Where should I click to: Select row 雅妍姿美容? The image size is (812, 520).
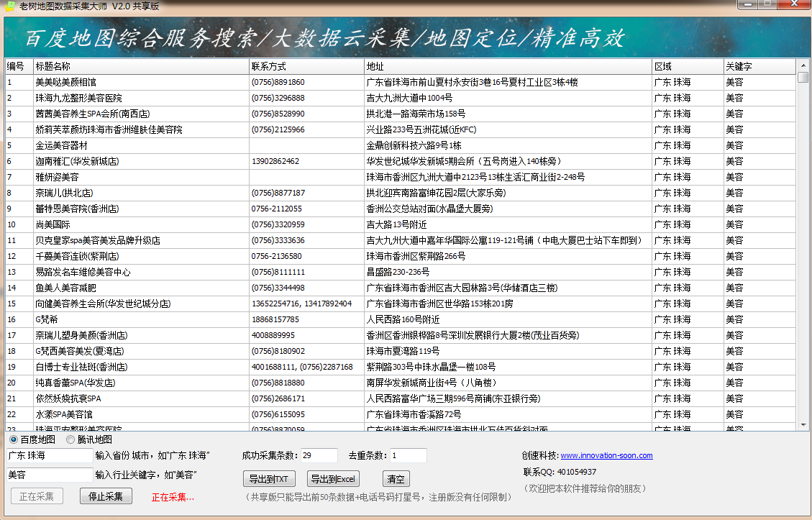pyautogui.click(x=401, y=177)
